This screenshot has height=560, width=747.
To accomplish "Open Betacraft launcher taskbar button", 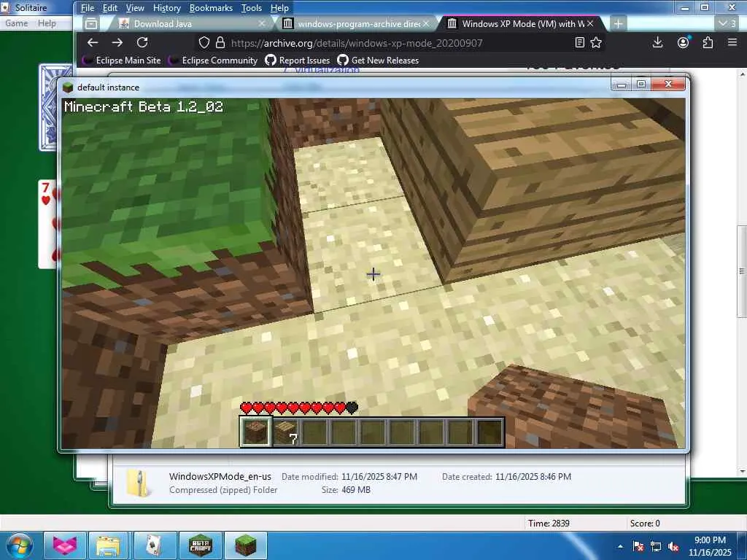I will 201,545.
